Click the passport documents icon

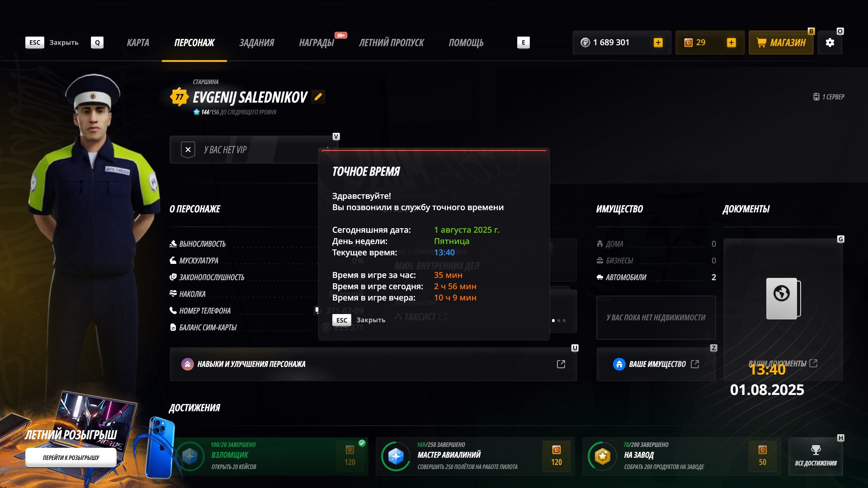point(783,298)
